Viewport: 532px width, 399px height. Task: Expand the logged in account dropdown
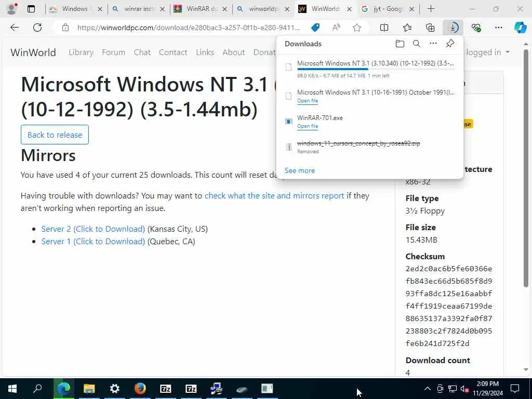[488, 52]
